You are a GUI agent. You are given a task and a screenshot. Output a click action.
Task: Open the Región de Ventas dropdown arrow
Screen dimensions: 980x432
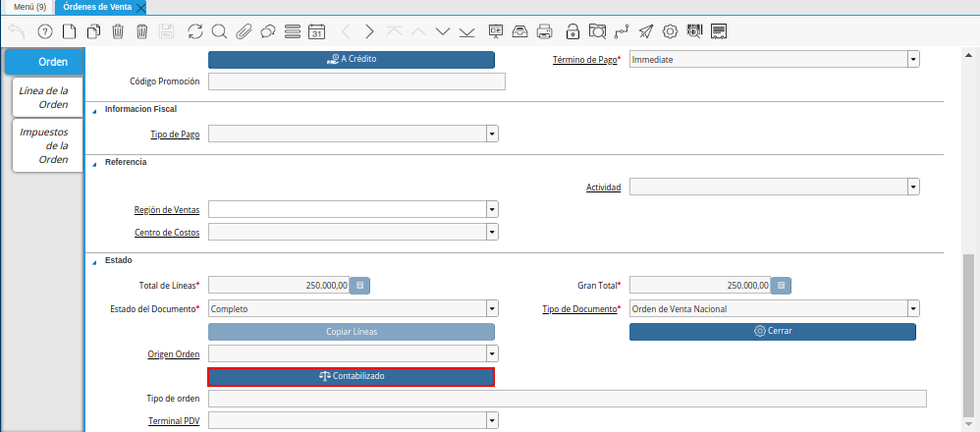(493, 209)
